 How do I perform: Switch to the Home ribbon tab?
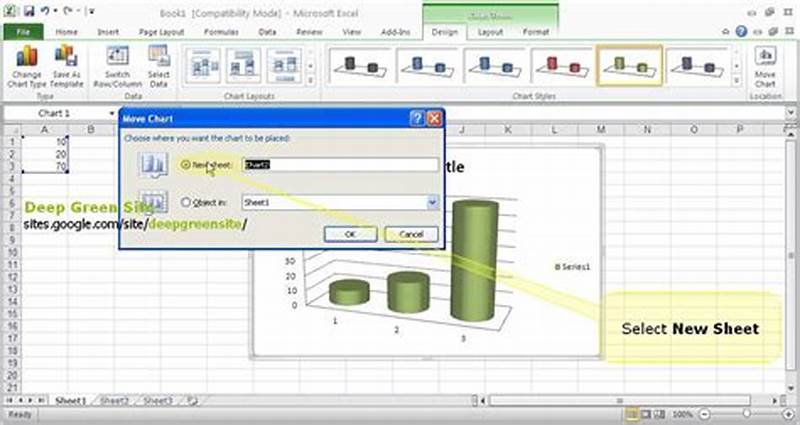66,32
